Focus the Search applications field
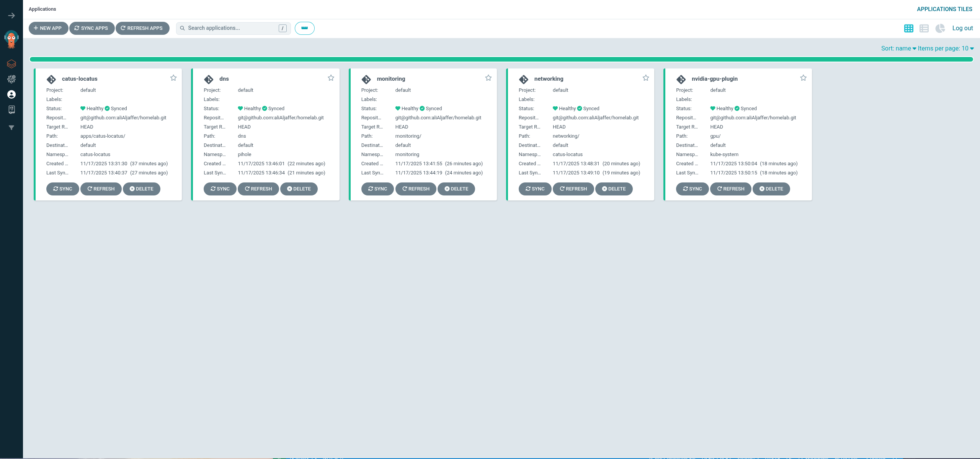 click(x=232, y=28)
